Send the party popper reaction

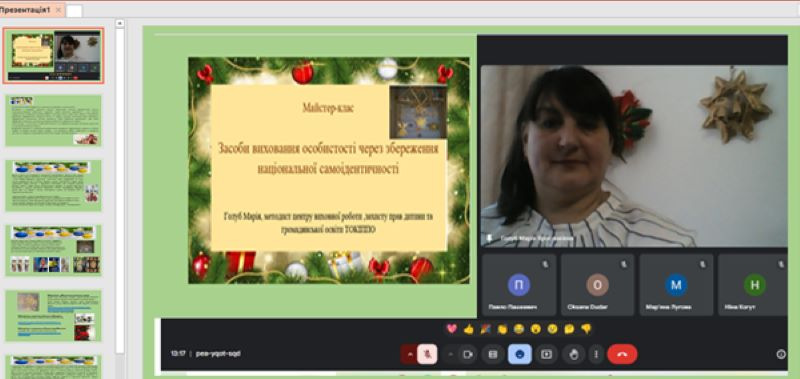click(486, 329)
